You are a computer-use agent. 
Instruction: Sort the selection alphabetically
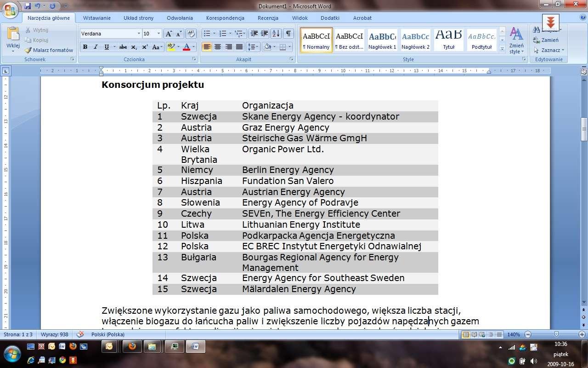click(x=276, y=34)
